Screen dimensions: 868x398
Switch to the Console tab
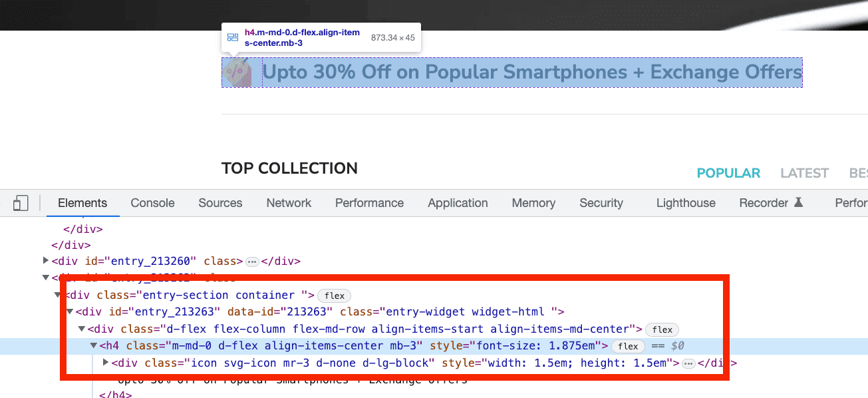coord(152,203)
